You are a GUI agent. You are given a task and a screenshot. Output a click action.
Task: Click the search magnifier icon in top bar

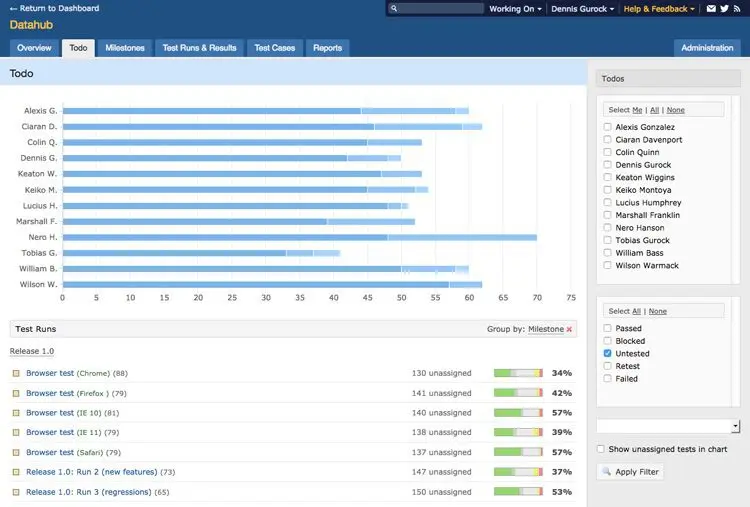394,9
